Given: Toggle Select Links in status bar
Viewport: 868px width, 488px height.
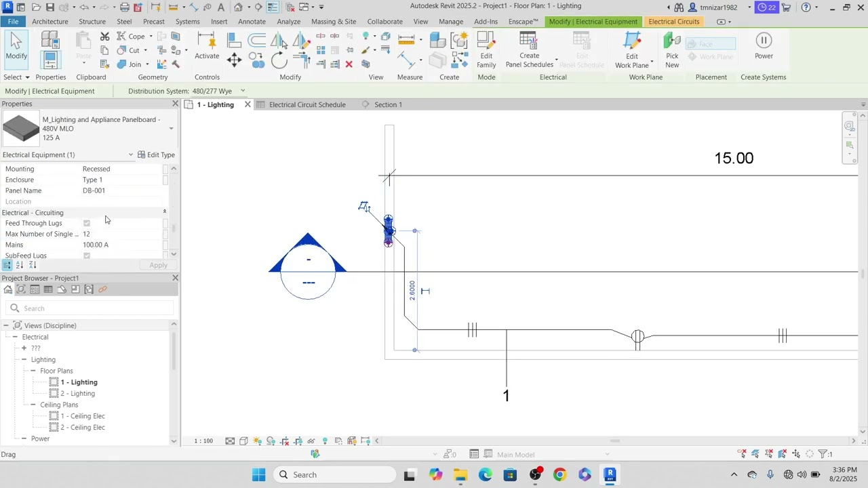Looking at the screenshot, I should coord(742,454).
